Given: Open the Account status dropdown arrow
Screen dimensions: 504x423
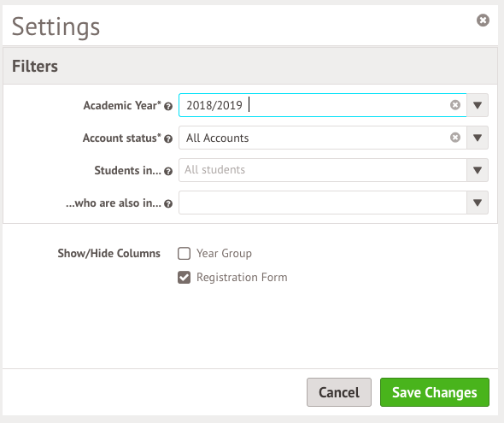Looking at the screenshot, I should coord(478,138).
